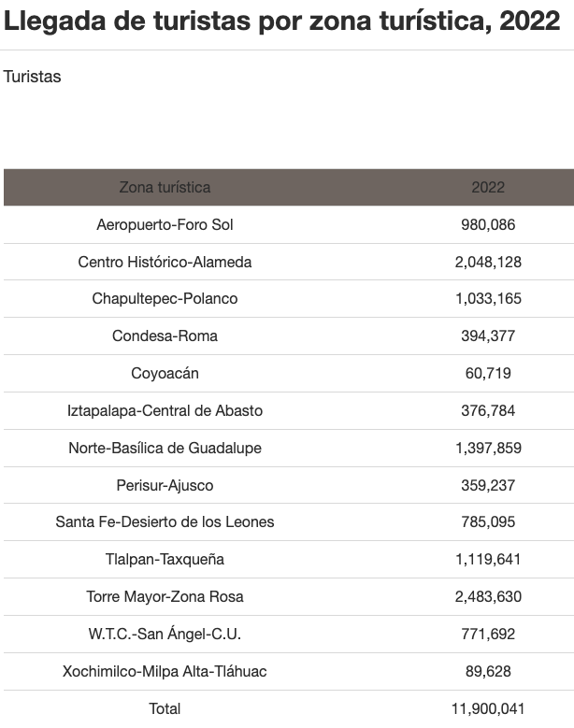
Task: Select the Tlalpan-Taxqueña zone name
Action: (x=165, y=560)
